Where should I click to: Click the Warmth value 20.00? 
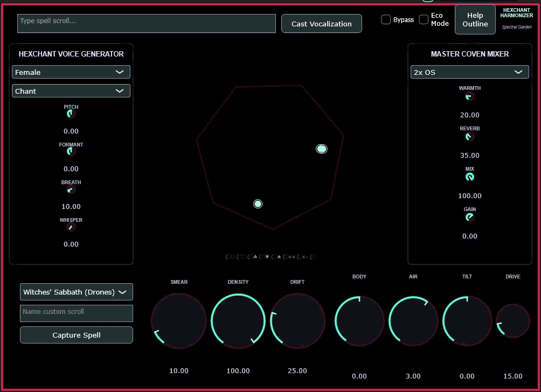coord(469,115)
